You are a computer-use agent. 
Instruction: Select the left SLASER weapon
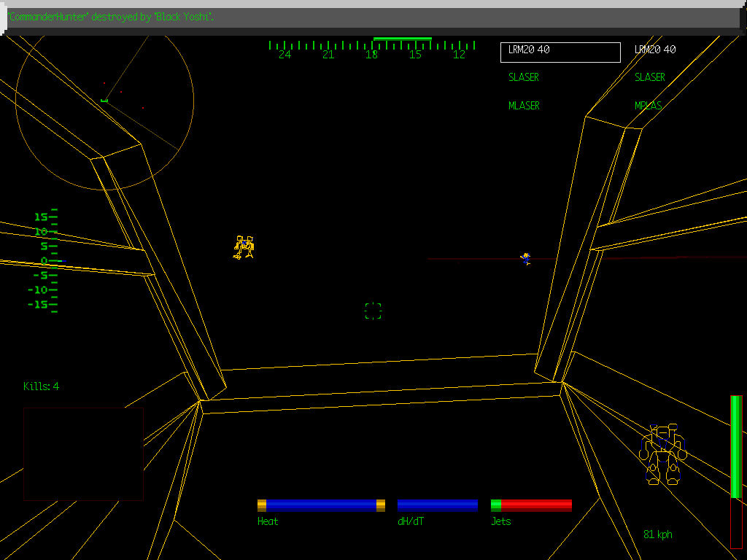pos(524,77)
